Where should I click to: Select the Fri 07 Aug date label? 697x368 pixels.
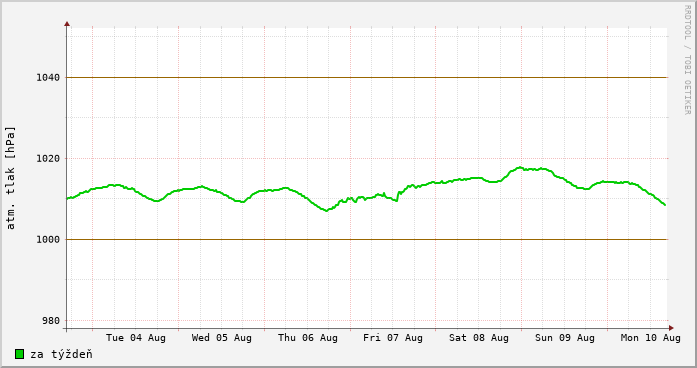(x=393, y=338)
